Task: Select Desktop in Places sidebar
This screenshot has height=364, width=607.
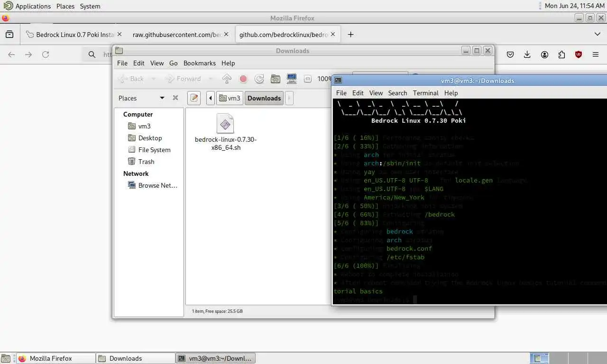Action: coord(149,138)
